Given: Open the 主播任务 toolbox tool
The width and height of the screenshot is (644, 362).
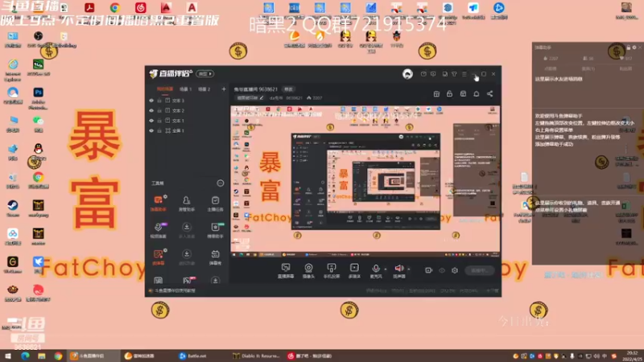Looking at the screenshot, I should 215,204.
